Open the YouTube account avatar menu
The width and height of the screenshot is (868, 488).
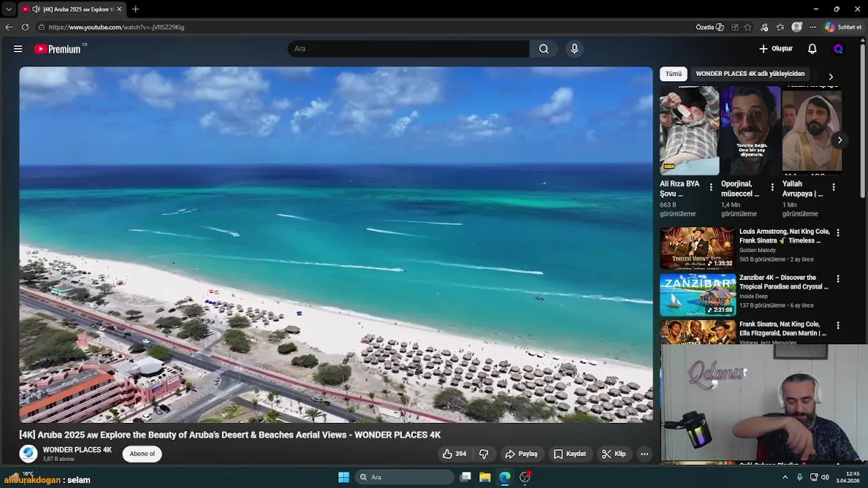838,49
